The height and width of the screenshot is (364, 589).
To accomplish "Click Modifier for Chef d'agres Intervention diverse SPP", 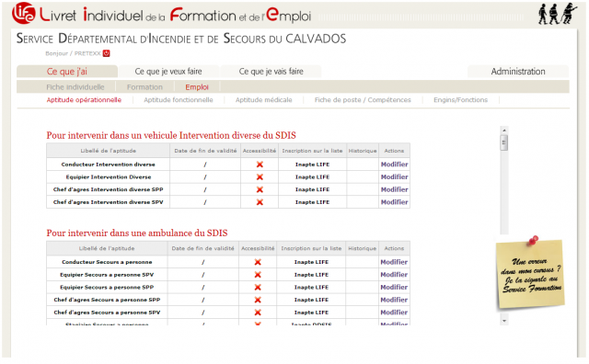I will tap(395, 189).
